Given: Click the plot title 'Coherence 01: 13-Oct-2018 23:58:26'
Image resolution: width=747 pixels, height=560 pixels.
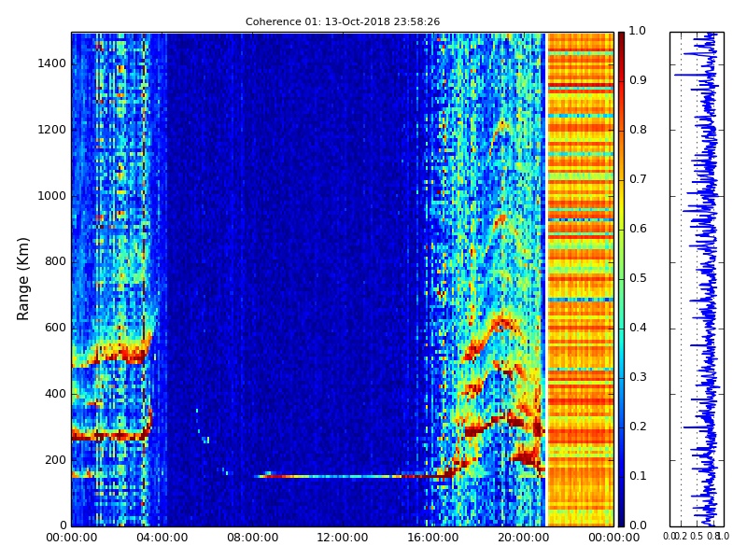Looking at the screenshot, I should [343, 21].
